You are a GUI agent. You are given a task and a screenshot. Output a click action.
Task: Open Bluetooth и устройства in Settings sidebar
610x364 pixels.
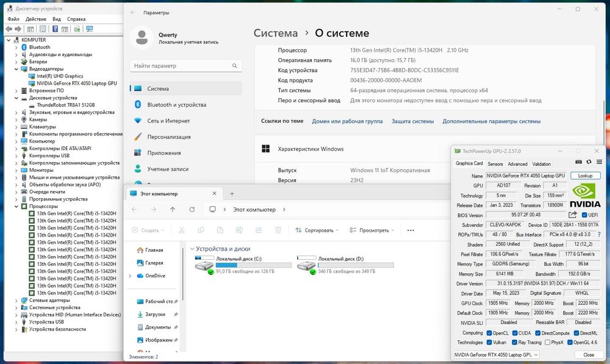[186, 105]
